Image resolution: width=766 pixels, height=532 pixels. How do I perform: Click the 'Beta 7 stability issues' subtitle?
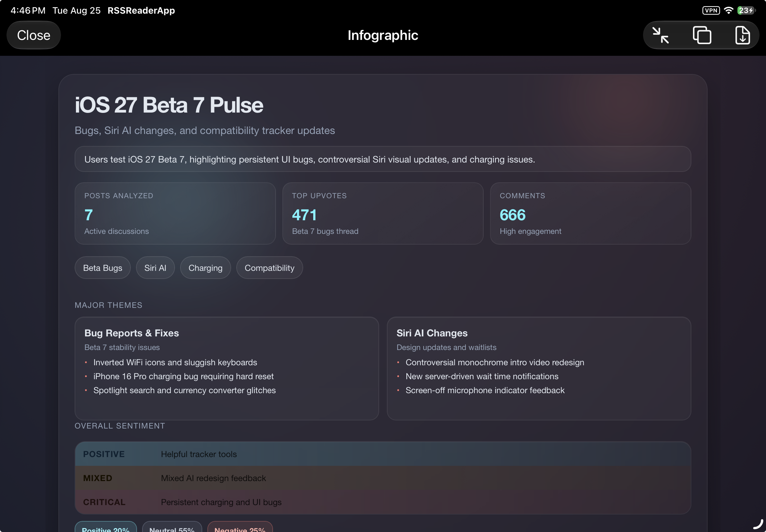(x=122, y=347)
